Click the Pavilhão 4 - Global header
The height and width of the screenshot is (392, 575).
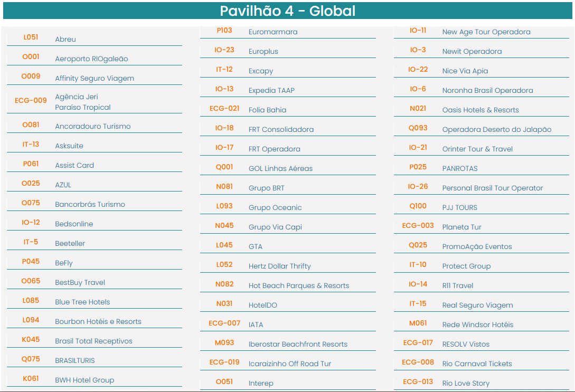point(287,11)
